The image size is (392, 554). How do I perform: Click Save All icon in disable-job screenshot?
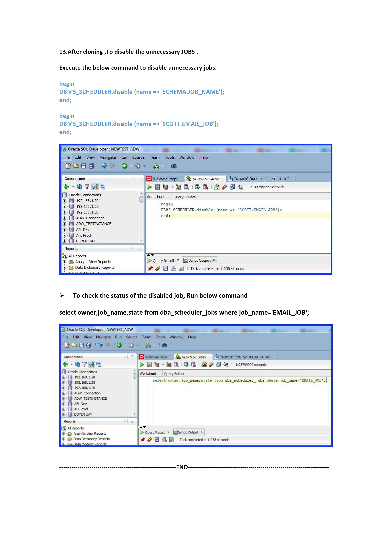pyautogui.click(x=92, y=166)
